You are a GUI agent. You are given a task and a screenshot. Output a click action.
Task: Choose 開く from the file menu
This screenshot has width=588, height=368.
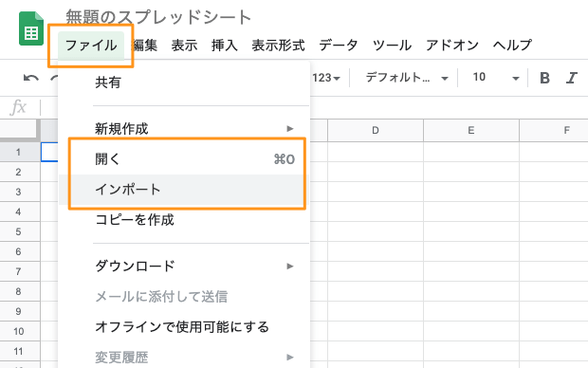point(184,159)
